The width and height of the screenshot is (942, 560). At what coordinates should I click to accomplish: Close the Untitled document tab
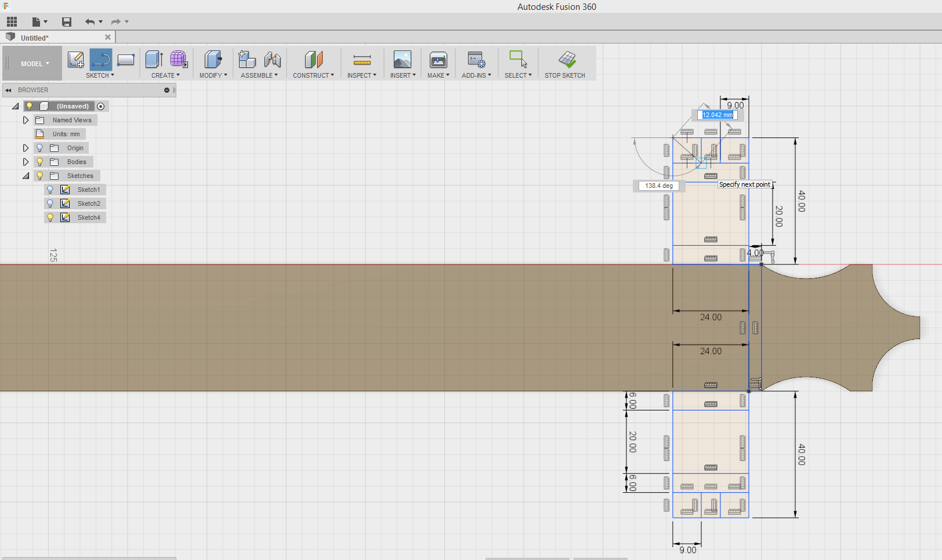coord(107,37)
